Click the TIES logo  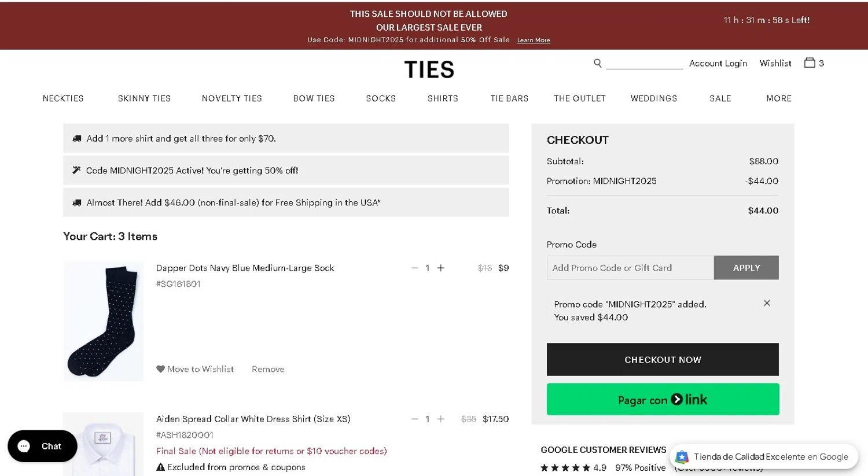[429, 70]
